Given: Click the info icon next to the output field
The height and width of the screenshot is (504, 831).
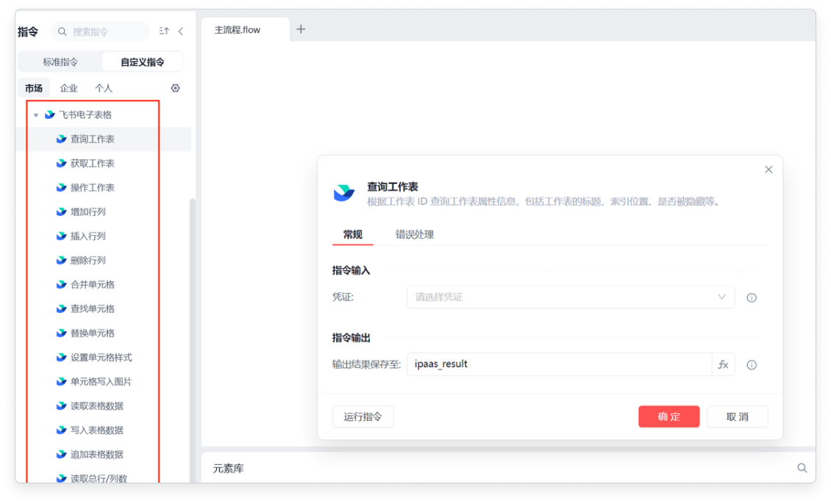Looking at the screenshot, I should point(752,364).
